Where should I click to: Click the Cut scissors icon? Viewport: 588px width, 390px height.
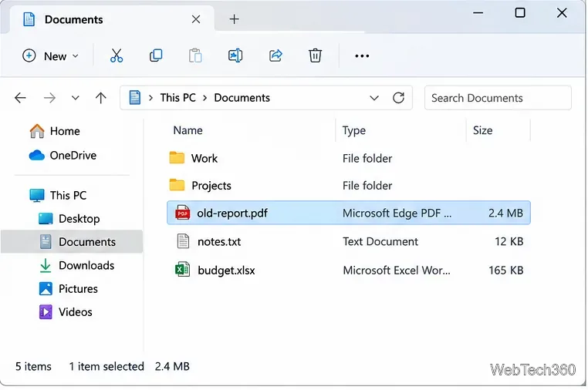tap(117, 55)
